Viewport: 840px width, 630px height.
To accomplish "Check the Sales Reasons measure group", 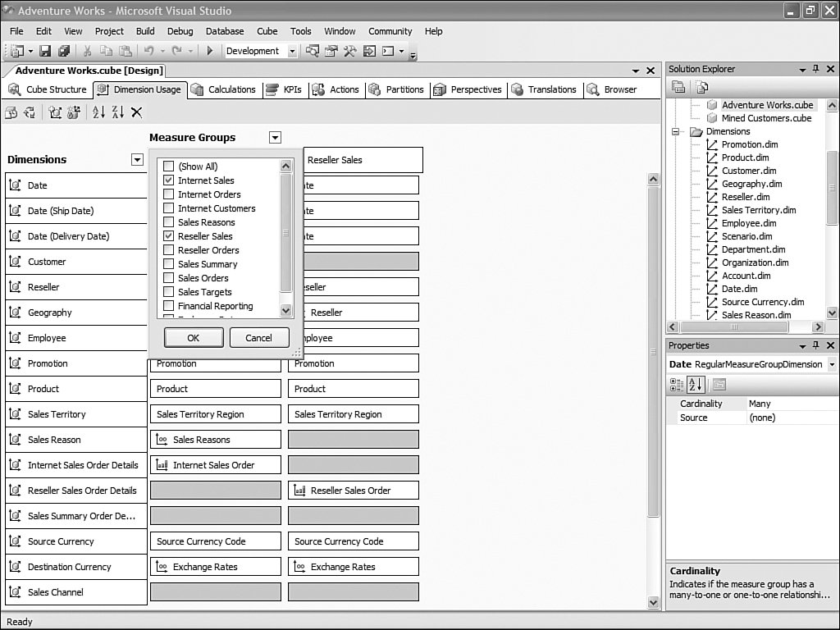I will [x=168, y=221].
